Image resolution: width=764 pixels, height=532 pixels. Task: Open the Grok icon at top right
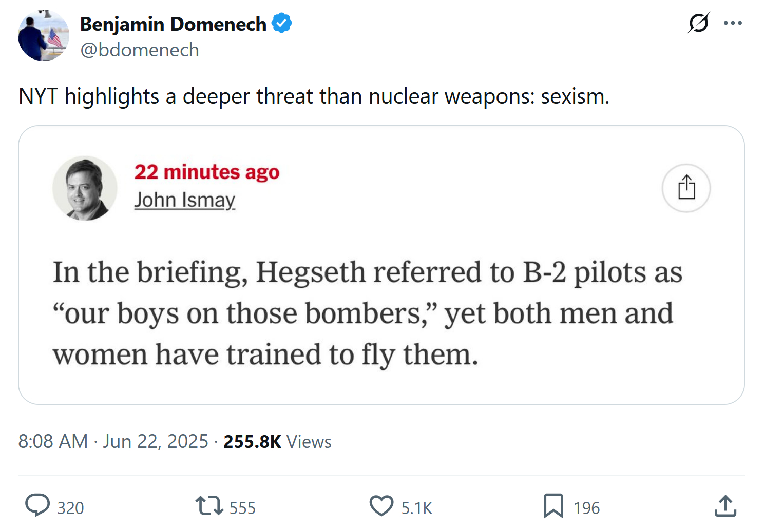(x=698, y=23)
